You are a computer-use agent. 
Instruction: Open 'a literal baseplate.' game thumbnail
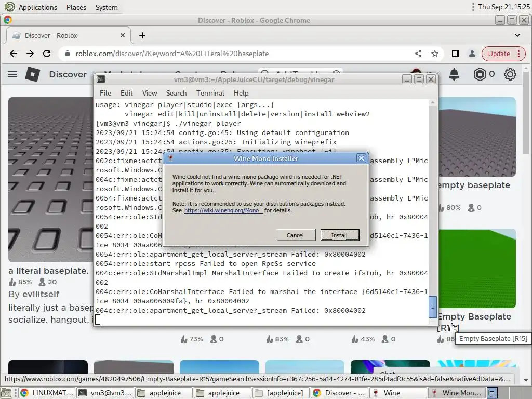[51, 179]
